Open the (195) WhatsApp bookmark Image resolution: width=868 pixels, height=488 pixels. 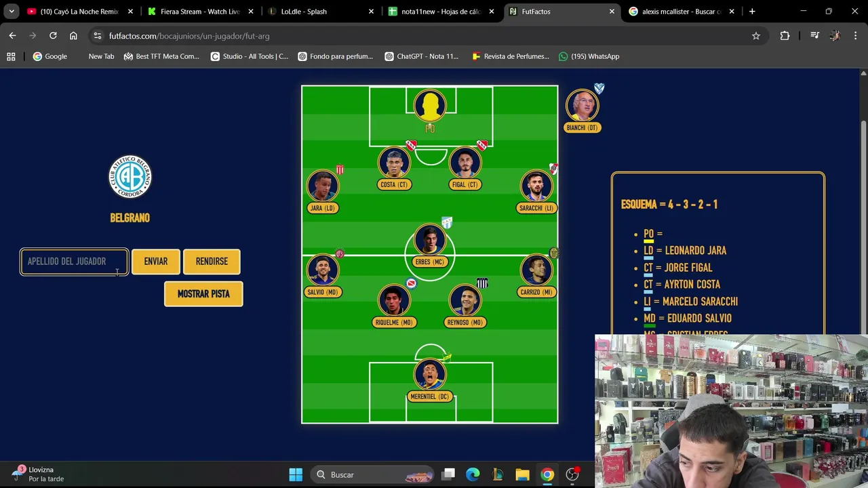pyautogui.click(x=589, y=56)
